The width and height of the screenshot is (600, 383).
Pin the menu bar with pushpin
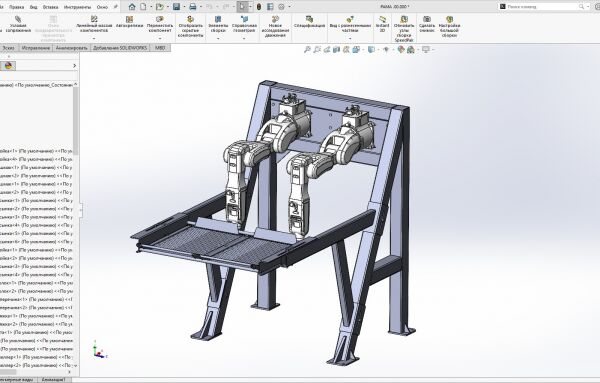[x=116, y=7]
